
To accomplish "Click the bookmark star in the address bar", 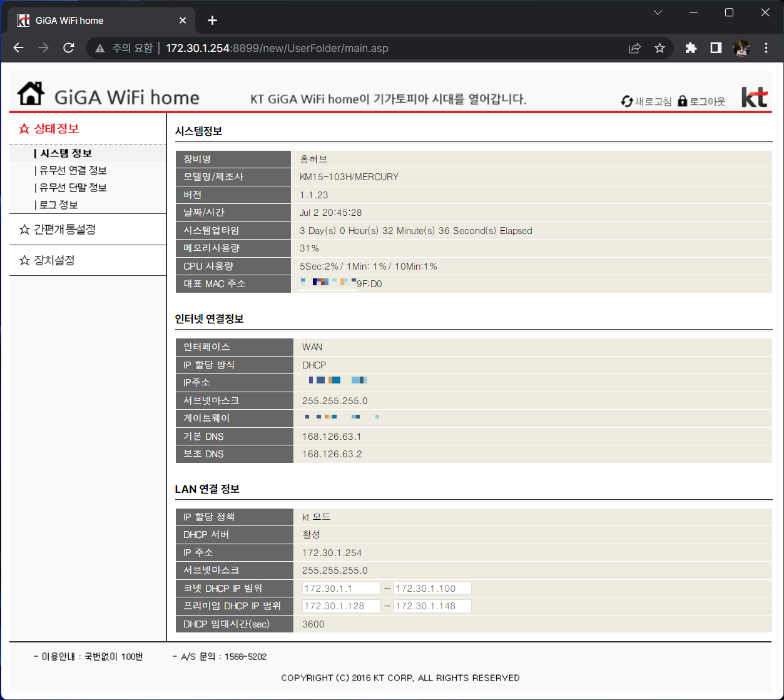I will coord(659,48).
